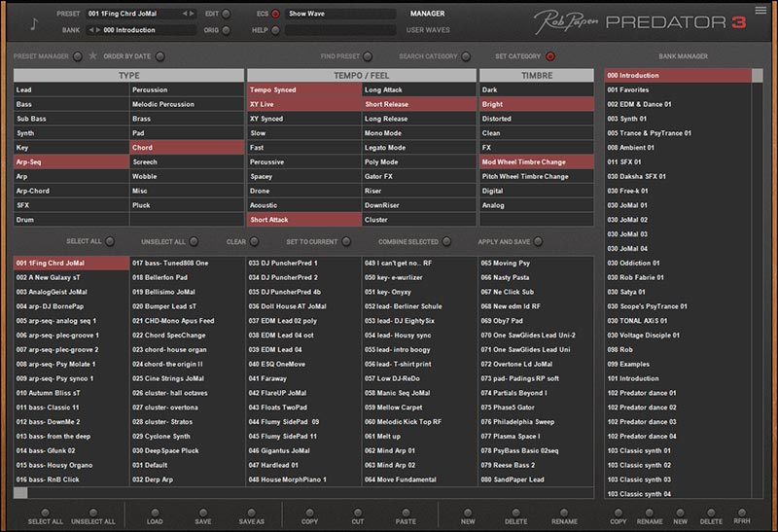Screen dimensions: 778x532
Task: Select preset 041 Faraway
Action: coord(303,378)
